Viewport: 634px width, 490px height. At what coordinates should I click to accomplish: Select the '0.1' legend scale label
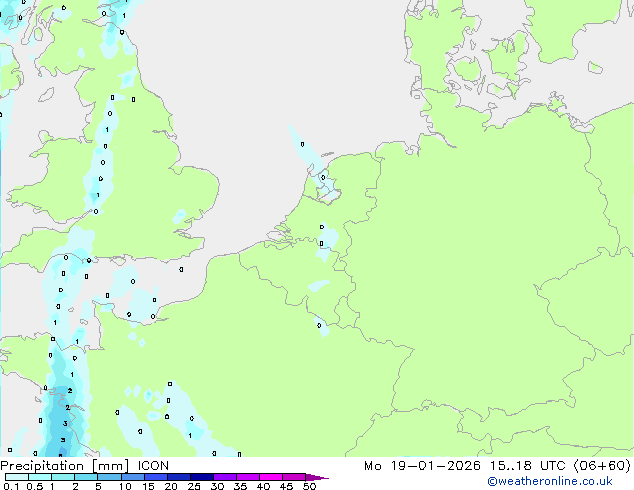point(11,486)
